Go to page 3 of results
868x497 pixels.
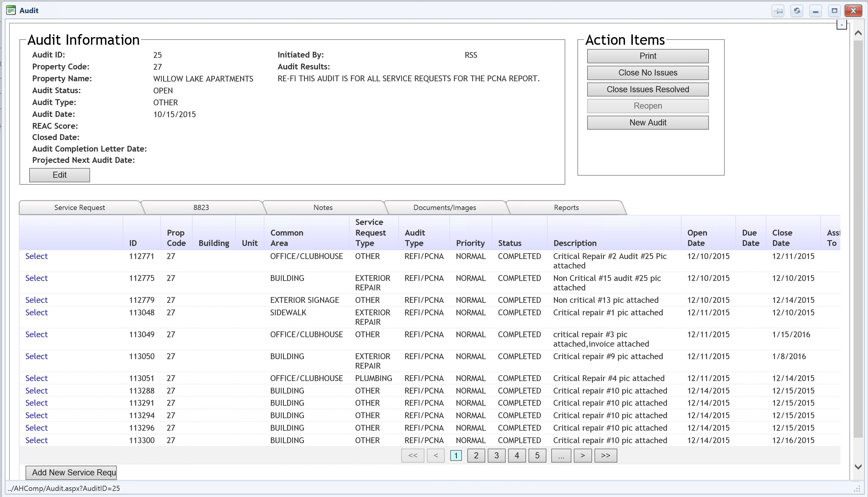click(x=496, y=455)
